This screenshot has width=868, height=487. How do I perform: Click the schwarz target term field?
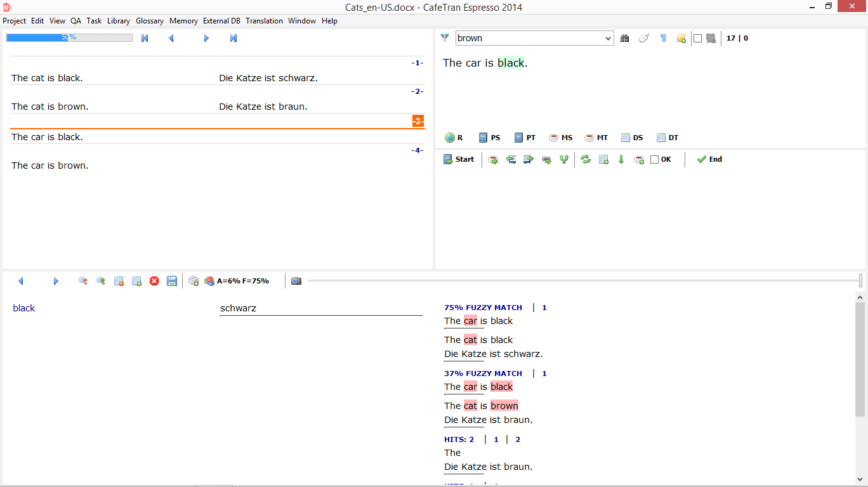320,309
